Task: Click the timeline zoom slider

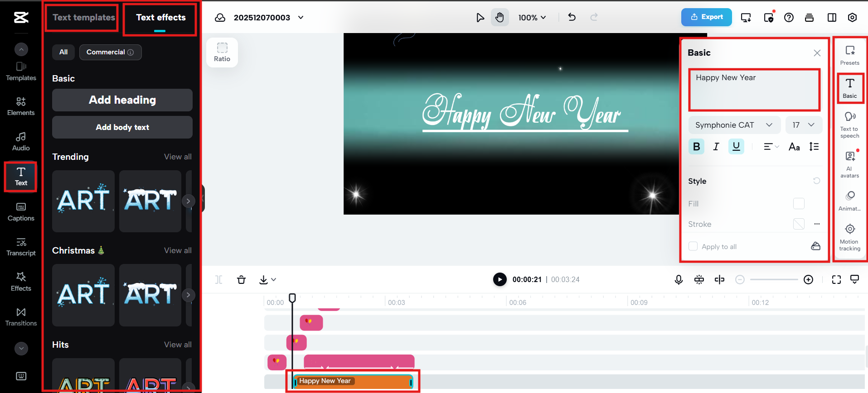Action: pyautogui.click(x=774, y=280)
